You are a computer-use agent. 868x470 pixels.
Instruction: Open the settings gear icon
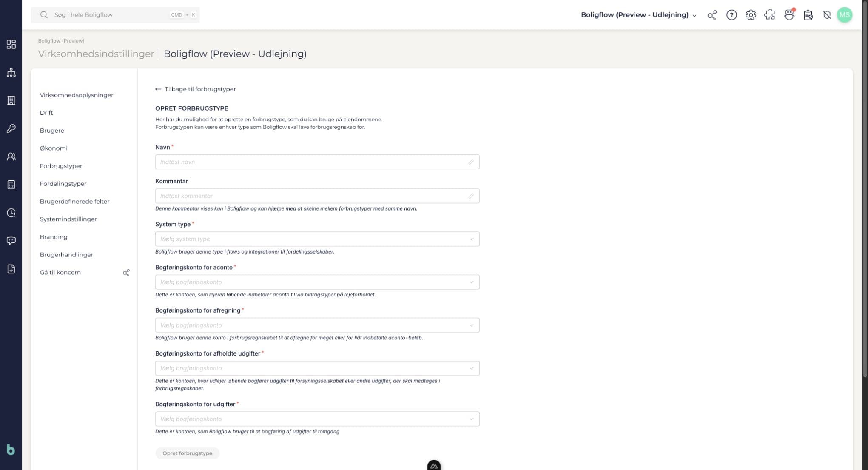click(751, 15)
